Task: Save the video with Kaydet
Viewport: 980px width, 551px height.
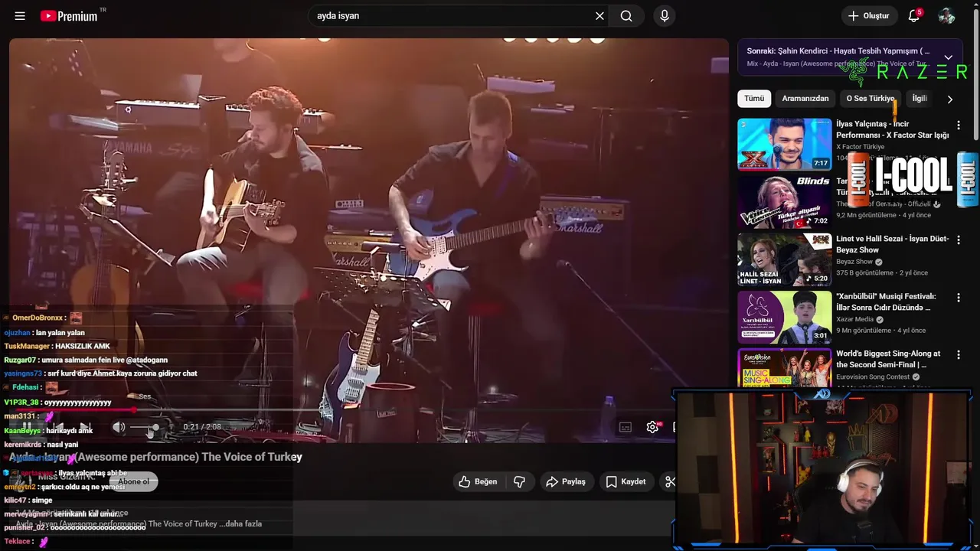Action: [626, 481]
